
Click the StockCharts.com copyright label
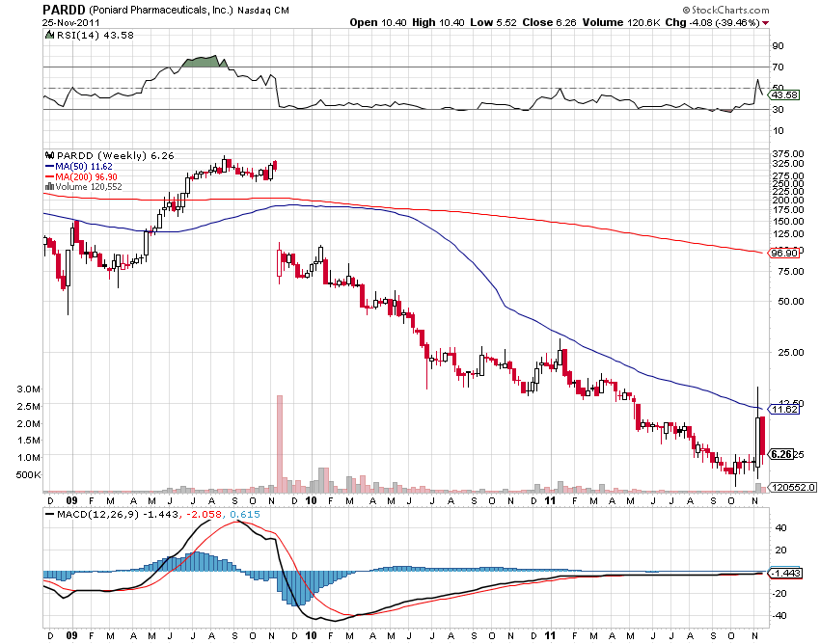725,10
